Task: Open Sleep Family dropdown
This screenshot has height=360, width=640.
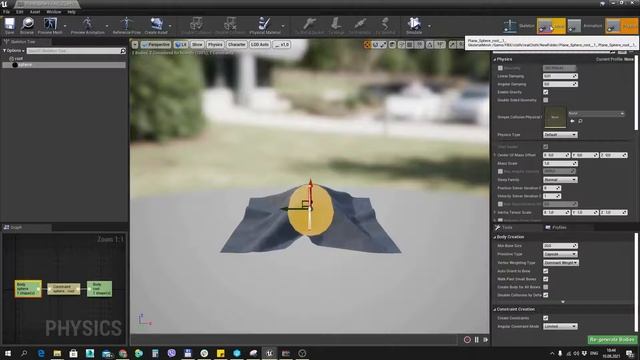Action: coord(560,180)
